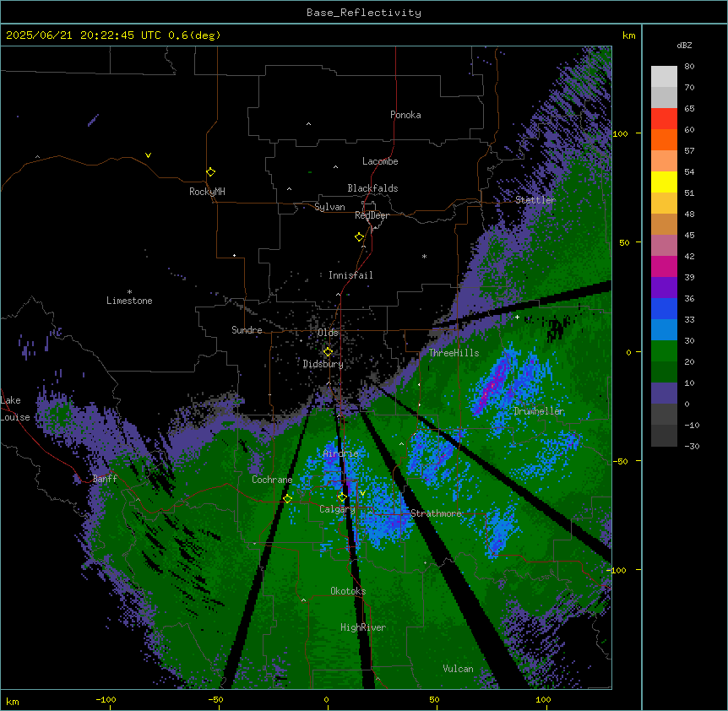Image resolution: width=728 pixels, height=711 pixels.
Task: Pick the red swatch between 65 and 60 dBZ
Action: click(x=664, y=119)
